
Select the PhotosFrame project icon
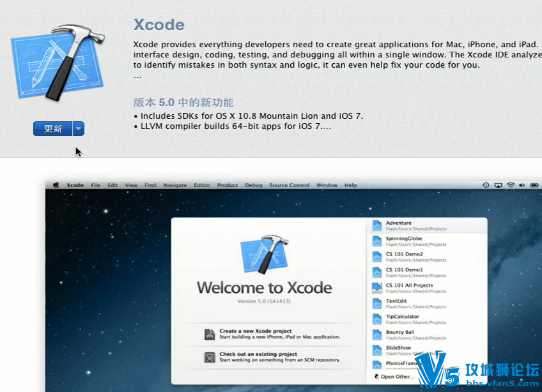(376, 365)
